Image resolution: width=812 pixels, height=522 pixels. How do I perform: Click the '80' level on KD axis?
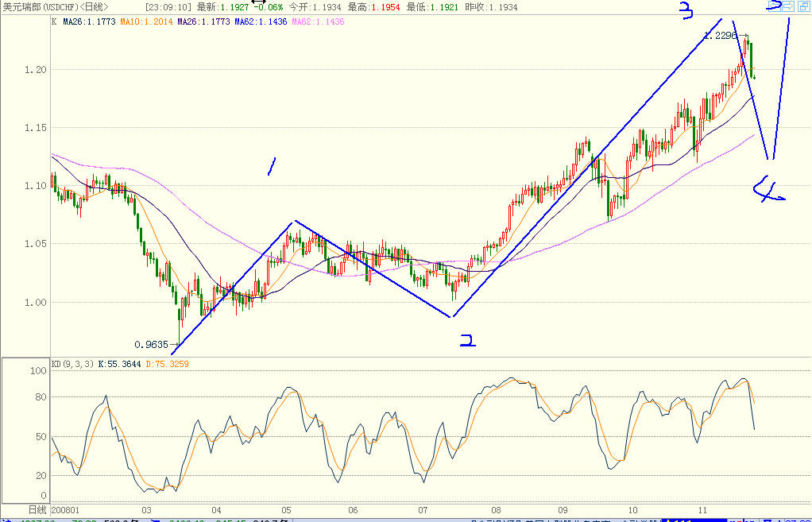pos(40,397)
